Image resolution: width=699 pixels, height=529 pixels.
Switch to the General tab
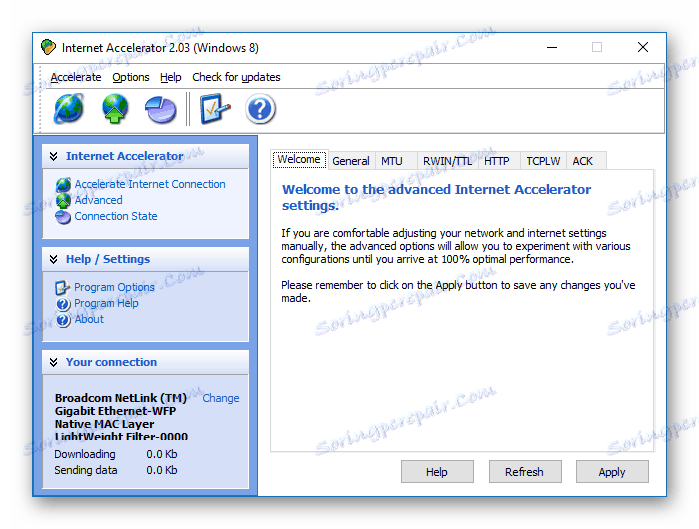point(351,161)
